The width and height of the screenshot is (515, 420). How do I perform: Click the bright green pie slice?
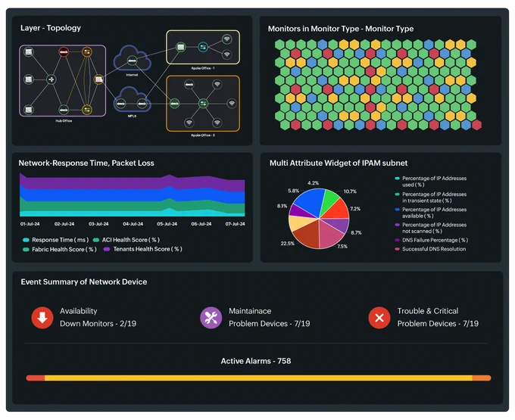pyautogui.click(x=329, y=200)
